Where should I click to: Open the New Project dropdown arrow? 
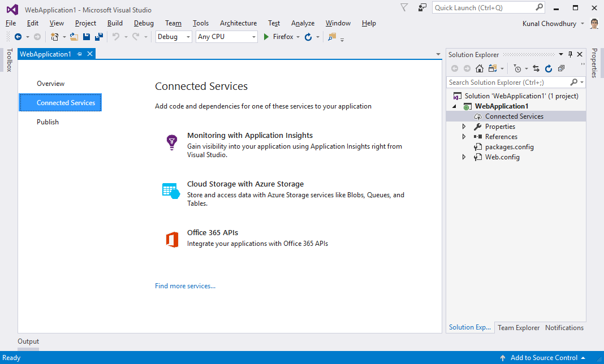coord(64,37)
